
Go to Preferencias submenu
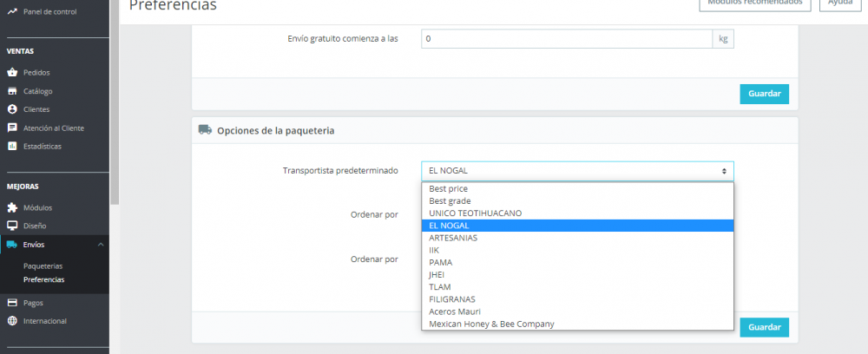tap(43, 280)
